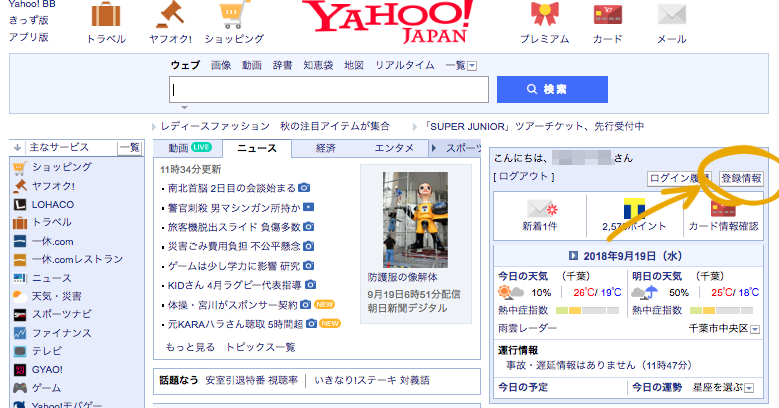Open カード情報確認 card icon
The width and height of the screenshot is (779, 408).
pos(723,209)
